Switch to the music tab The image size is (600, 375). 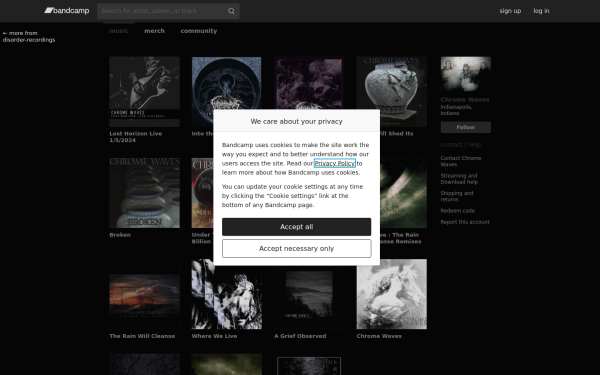click(x=119, y=31)
